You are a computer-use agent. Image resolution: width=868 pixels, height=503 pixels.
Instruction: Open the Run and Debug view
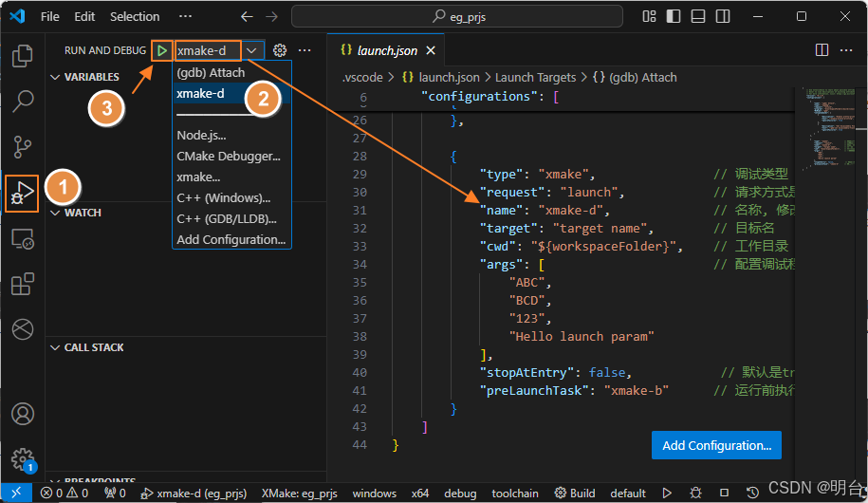pyautogui.click(x=22, y=193)
